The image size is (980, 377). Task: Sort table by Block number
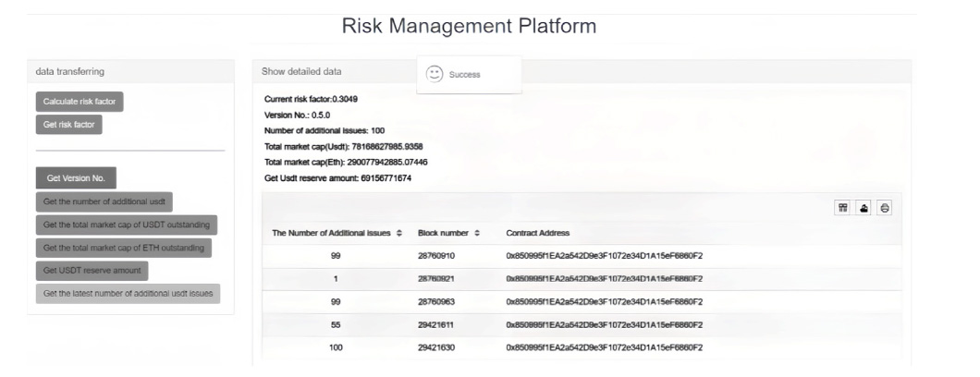pos(477,233)
